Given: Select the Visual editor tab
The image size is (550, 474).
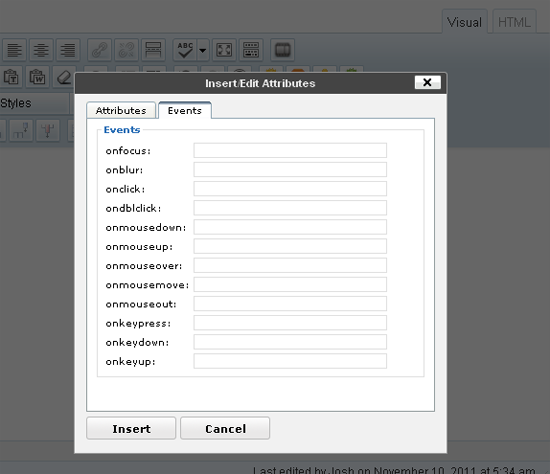Looking at the screenshot, I should tap(464, 22).
